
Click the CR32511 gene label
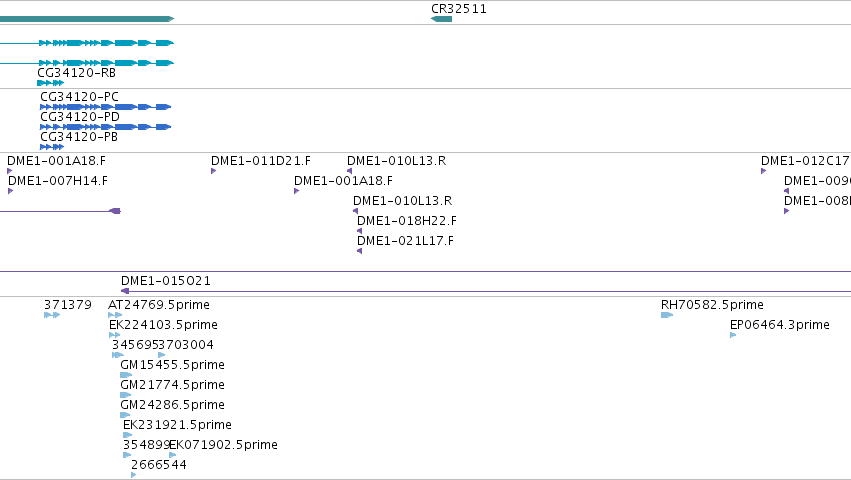point(459,9)
